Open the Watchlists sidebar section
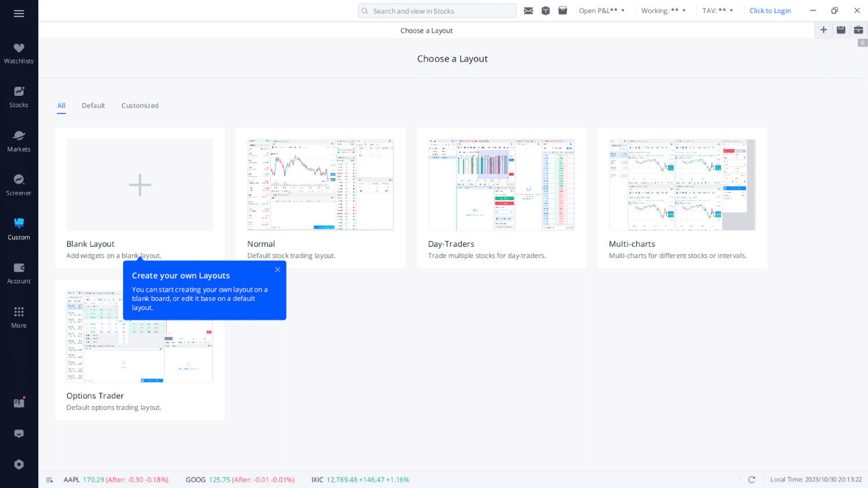The width and height of the screenshot is (868, 488). point(19,53)
